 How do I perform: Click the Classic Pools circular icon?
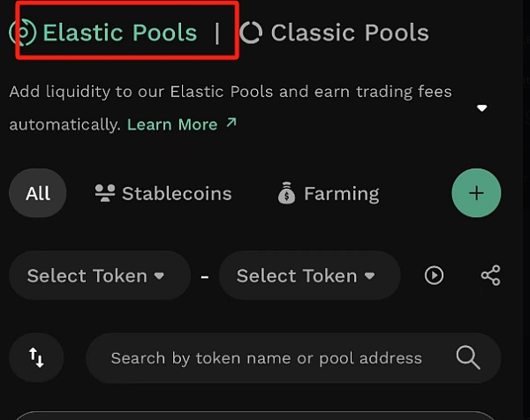[252, 33]
